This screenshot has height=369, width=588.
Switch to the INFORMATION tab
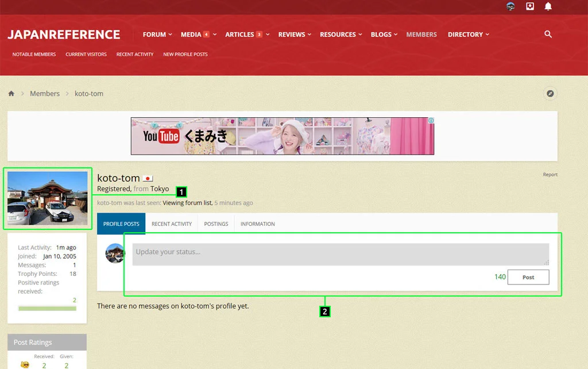pos(258,224)
